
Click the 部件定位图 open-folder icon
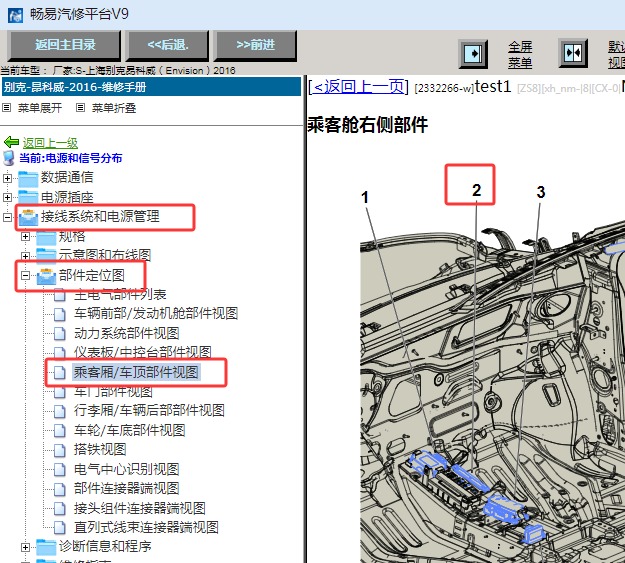coord(46,276)
